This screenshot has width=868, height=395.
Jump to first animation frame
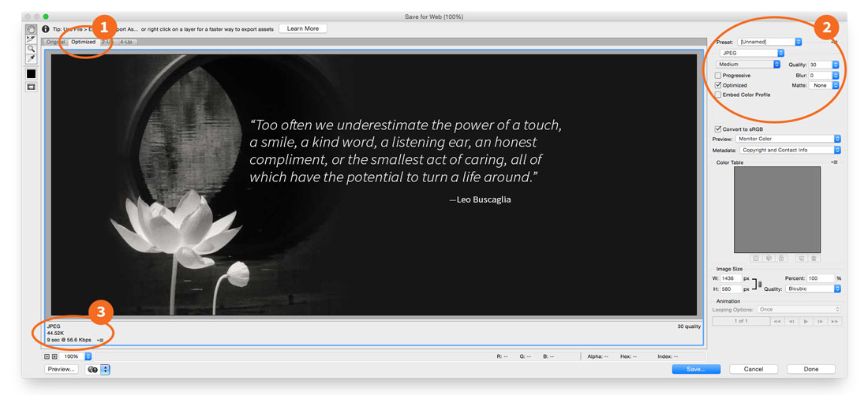[777, 322]
